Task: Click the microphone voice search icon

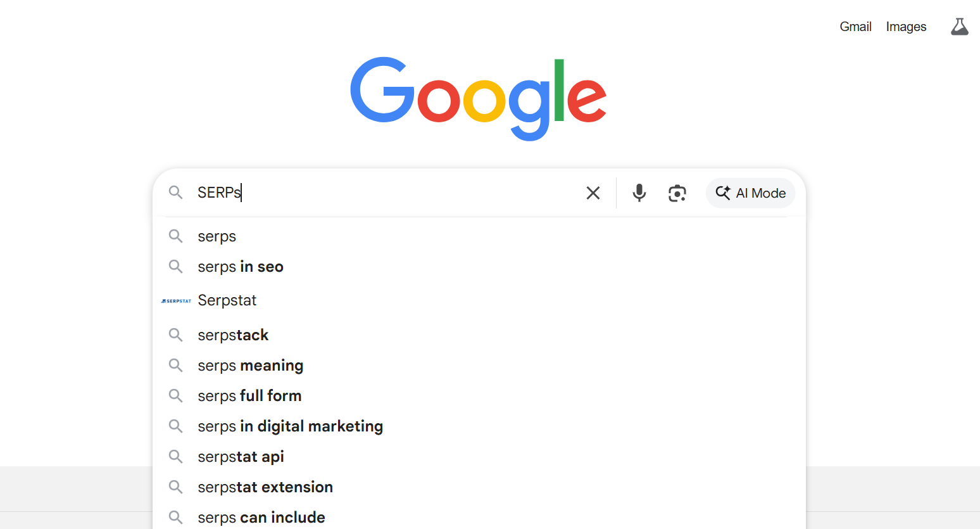Action: pos(639,193)
